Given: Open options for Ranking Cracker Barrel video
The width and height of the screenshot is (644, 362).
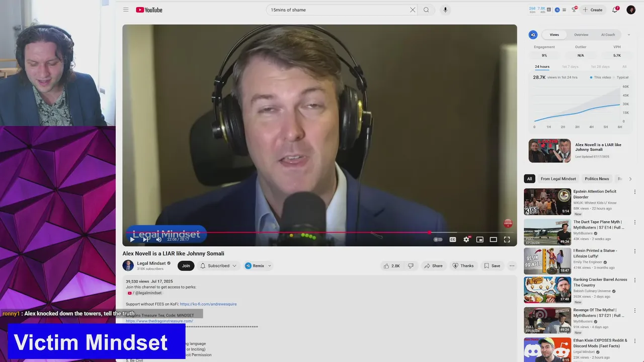Looking at the screenshot, I should [x=634, y=280].
